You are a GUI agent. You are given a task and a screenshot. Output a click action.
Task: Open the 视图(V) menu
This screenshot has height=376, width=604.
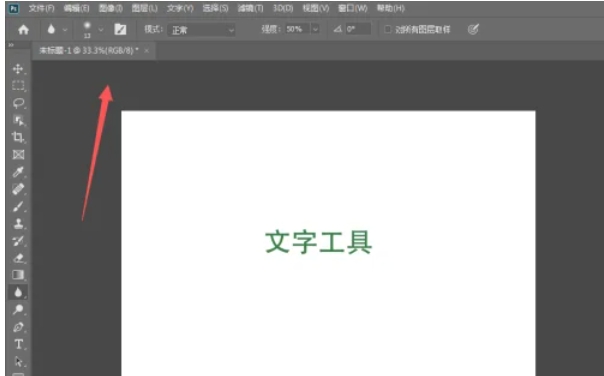click(316, 8)
